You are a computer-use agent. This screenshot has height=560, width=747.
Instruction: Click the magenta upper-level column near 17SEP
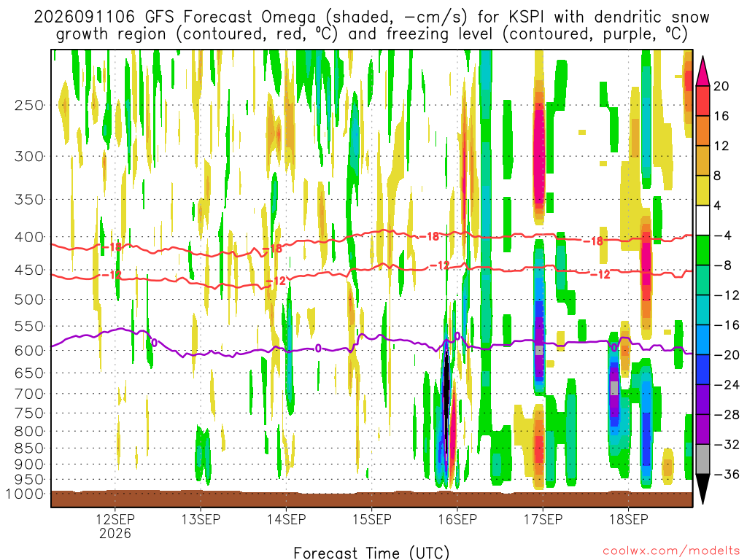tap(538, 157)
